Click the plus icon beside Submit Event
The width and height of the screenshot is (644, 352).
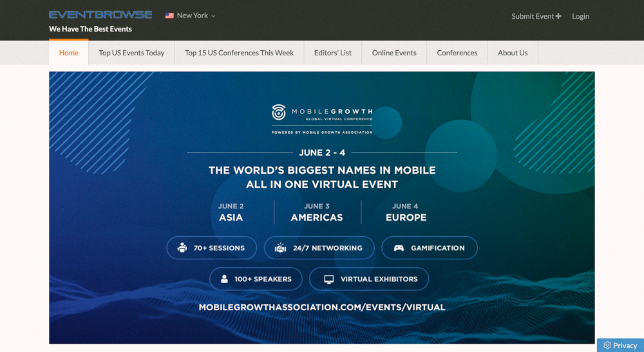click(x=558, y=16)
